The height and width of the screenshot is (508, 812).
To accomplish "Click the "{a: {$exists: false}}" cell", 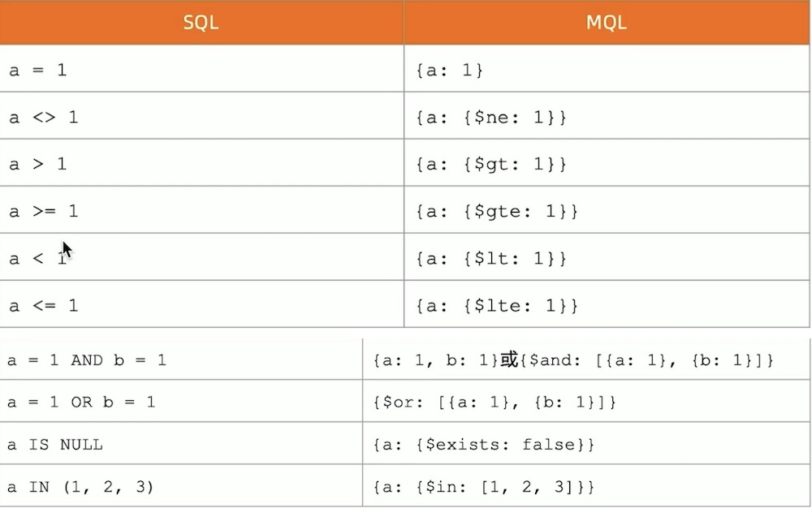I will coord(484,444).
